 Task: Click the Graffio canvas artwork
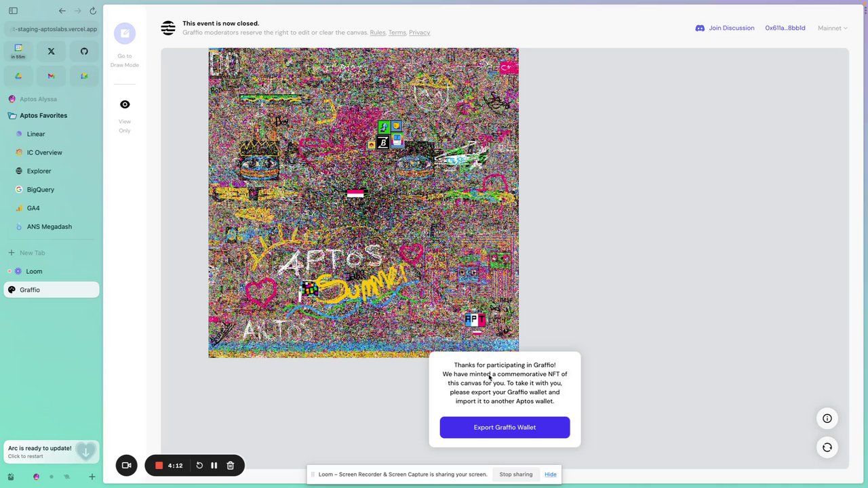pos(363,203)
